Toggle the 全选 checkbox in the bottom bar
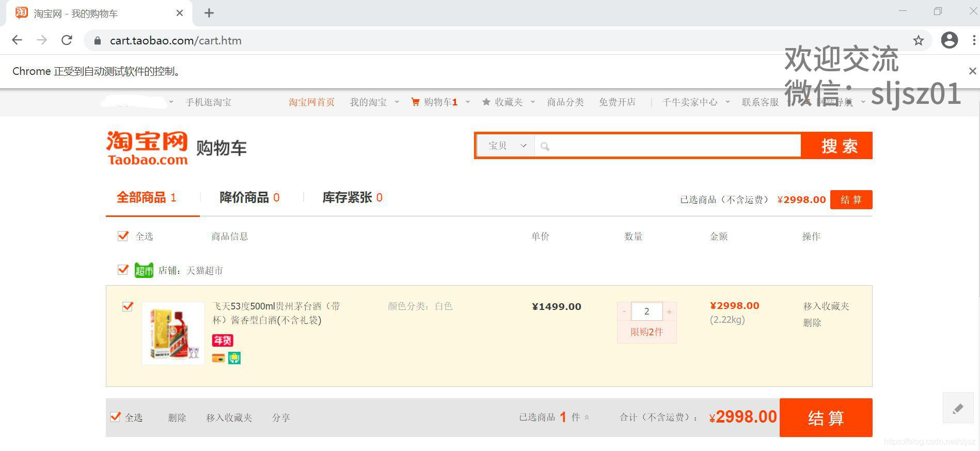Image resolution: width=980 pixels, height=451 pixels. coord(116,417)
